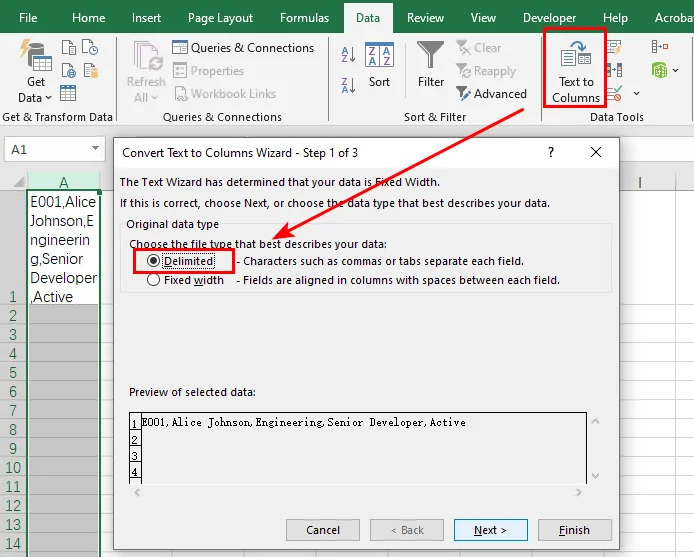The width and height of the screenshot is (694, 557).
Task: Click the From Table/Range icon
Action: coord(68,93)
